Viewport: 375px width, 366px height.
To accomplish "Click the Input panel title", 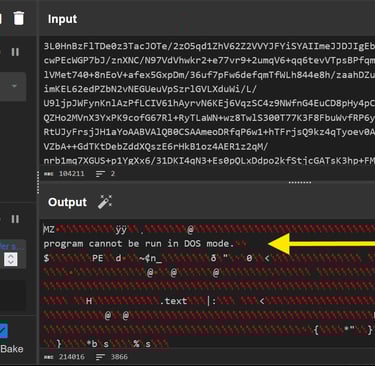I will tap(62, 19).
